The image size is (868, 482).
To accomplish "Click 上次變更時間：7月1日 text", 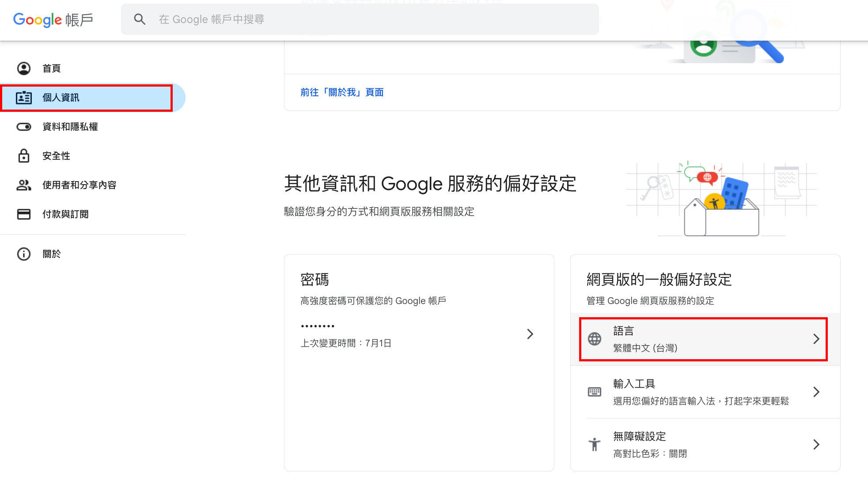I will click(346, 343).
